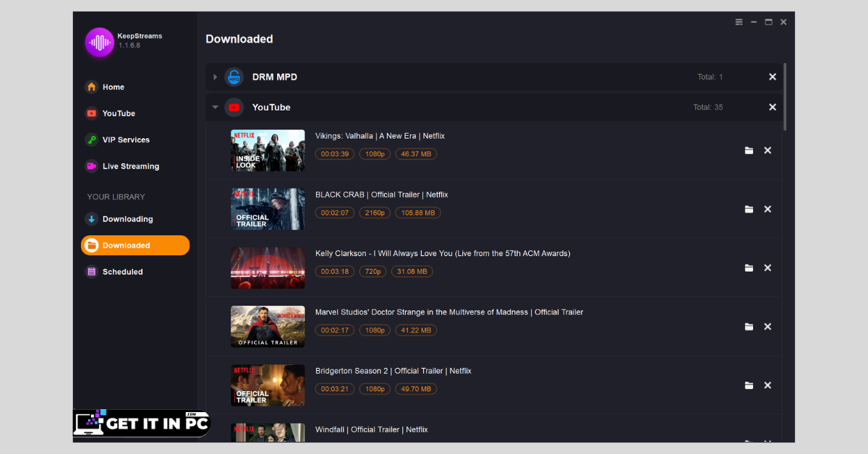
Task: Click the DRM MPD unlock icon
Action: (x=234, y=77)
